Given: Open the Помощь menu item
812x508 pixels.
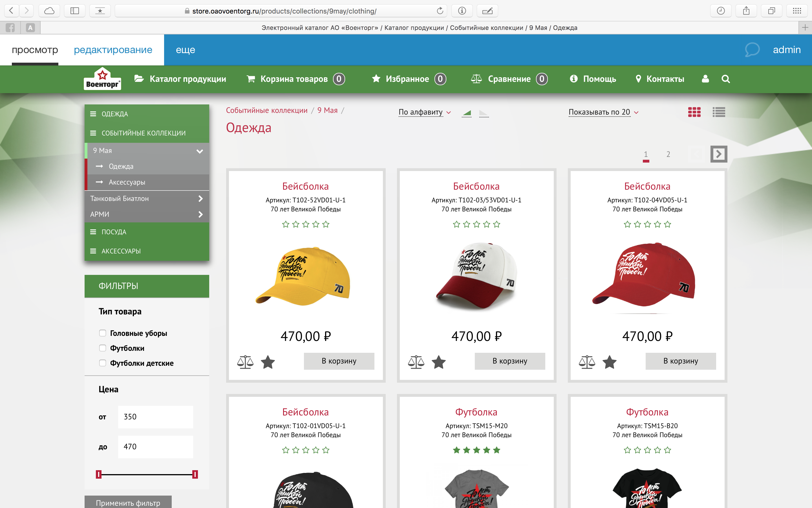Looking at the screenshot, I should 593,79.
